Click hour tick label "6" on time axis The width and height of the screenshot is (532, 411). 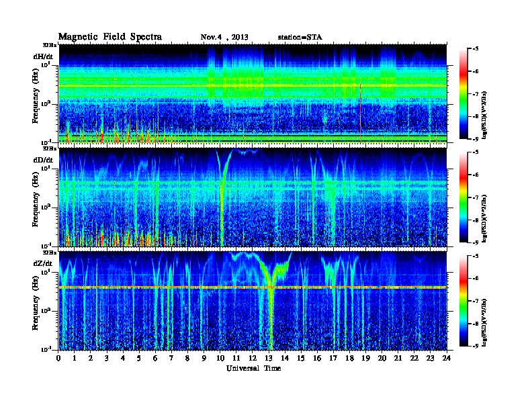pos(155,358)
